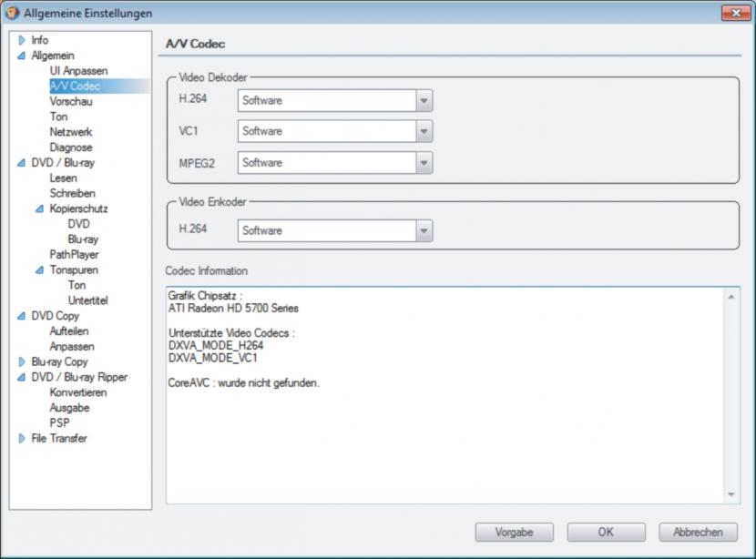Open Anpassen under DVD Copy
This screenshot has width=756, height=559.
(72, 347)
